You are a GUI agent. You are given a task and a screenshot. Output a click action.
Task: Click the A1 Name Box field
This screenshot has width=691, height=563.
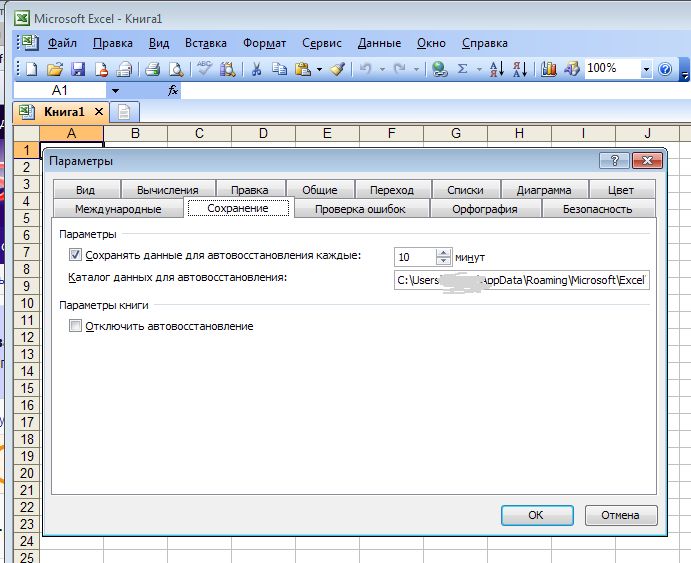60,90
